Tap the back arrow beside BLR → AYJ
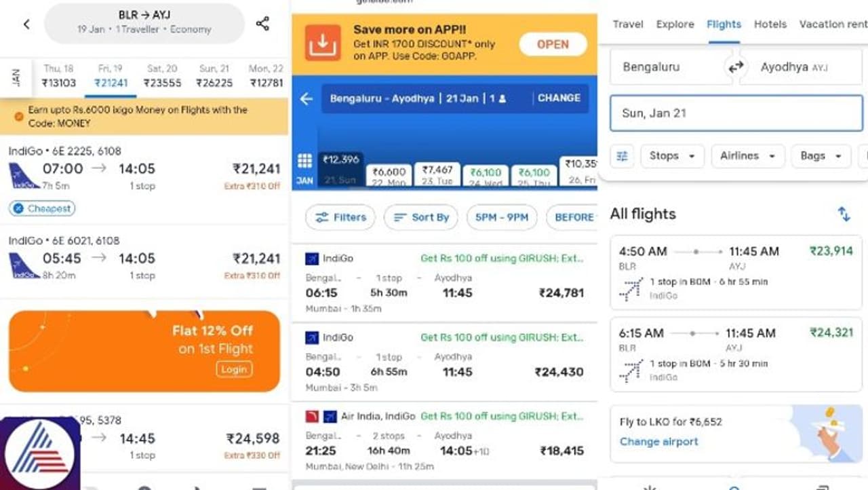868x490 pixels. click(26, 24)
